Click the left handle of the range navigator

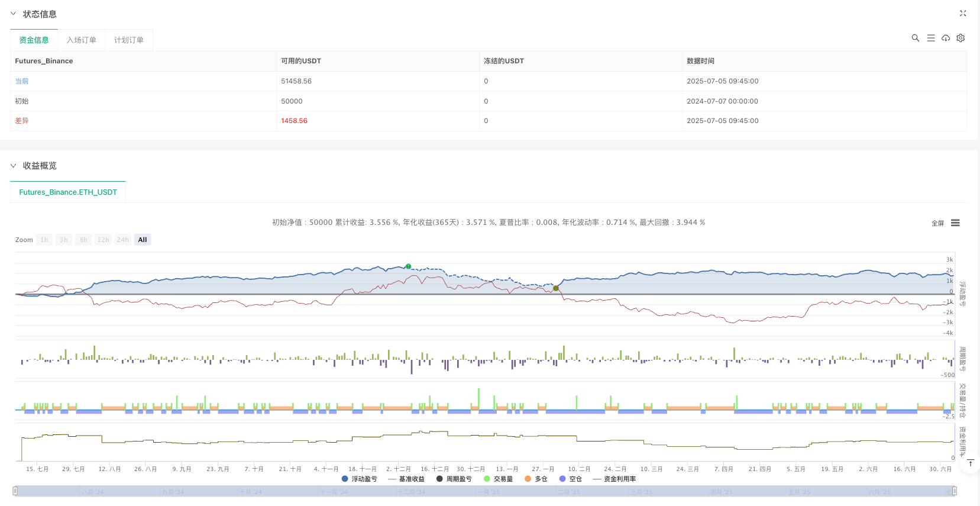click(15, 491)
